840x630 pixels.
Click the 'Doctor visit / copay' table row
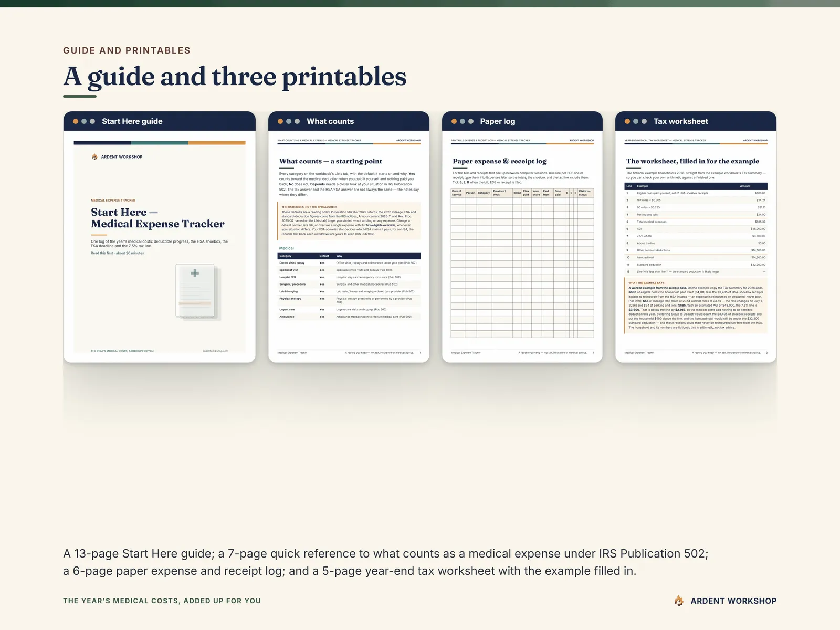[x=349, y=262]
